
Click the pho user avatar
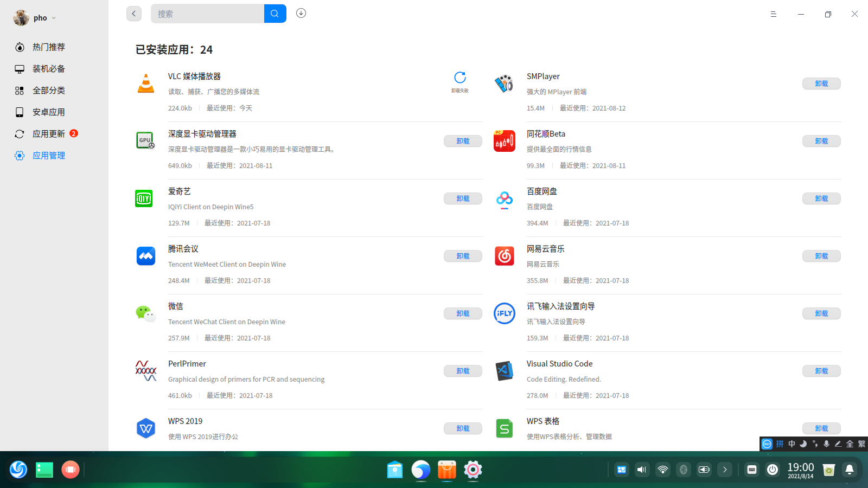(x=21, y=18)
